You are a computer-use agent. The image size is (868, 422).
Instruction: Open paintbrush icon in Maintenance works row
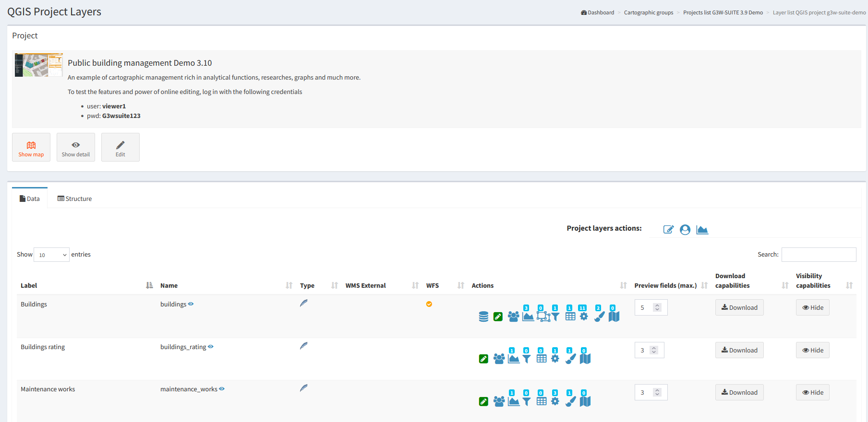(570, 401)
